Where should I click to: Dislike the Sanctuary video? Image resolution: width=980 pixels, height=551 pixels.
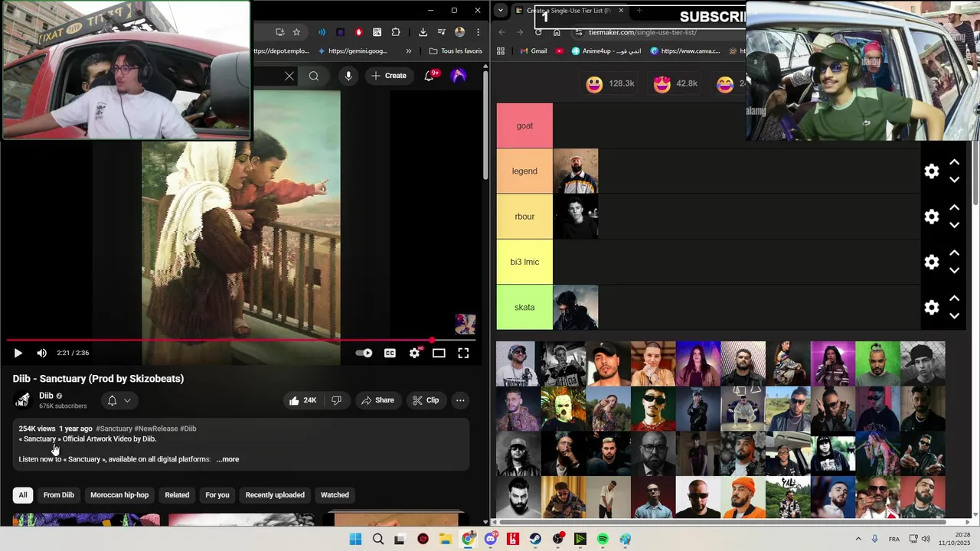[336, 400]
